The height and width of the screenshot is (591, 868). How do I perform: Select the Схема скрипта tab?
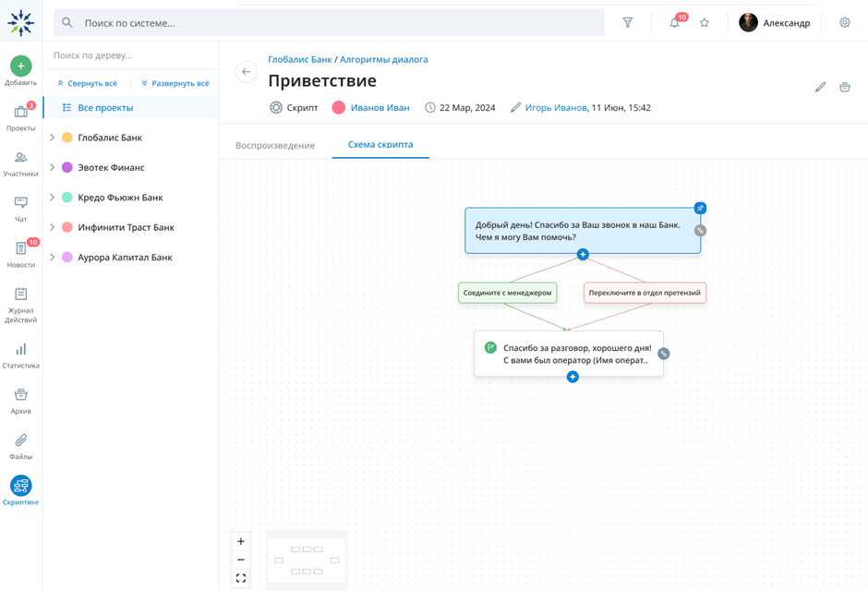[380, 144]
